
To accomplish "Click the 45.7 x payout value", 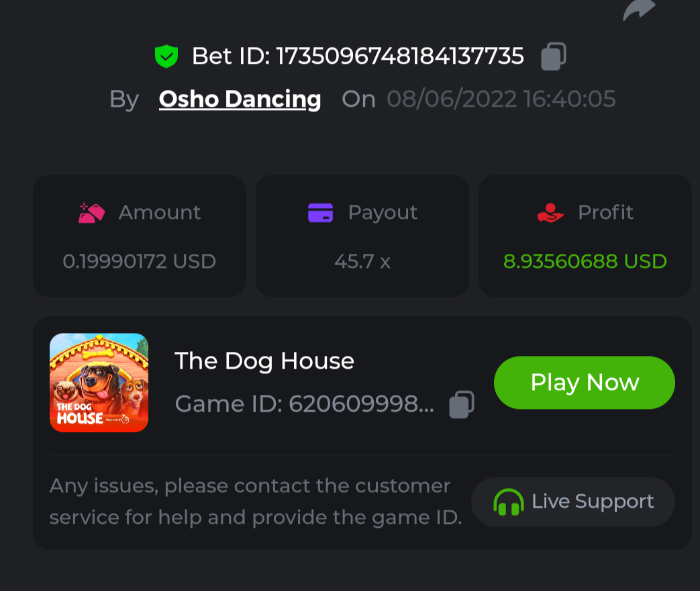I will tap(362, 261).
